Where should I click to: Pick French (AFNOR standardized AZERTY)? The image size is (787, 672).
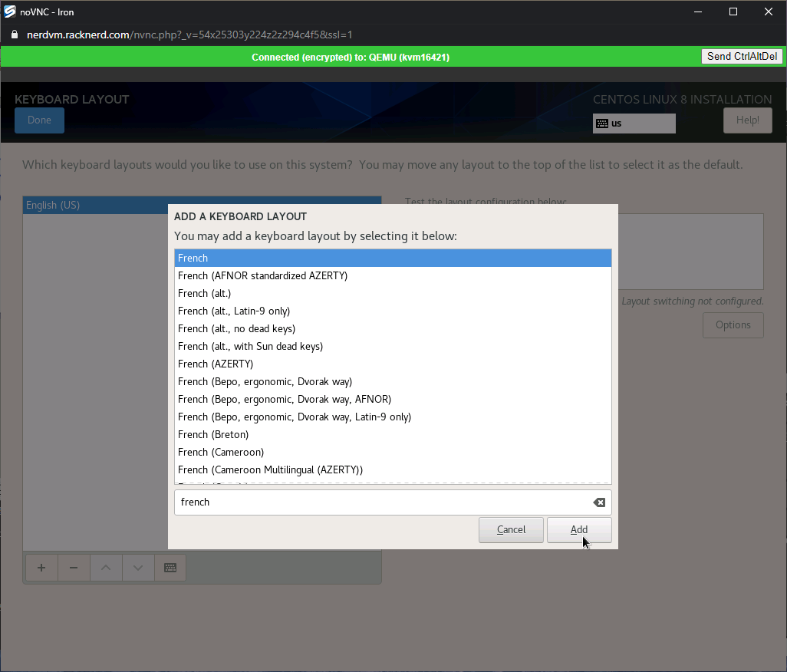tap(262, 275)
